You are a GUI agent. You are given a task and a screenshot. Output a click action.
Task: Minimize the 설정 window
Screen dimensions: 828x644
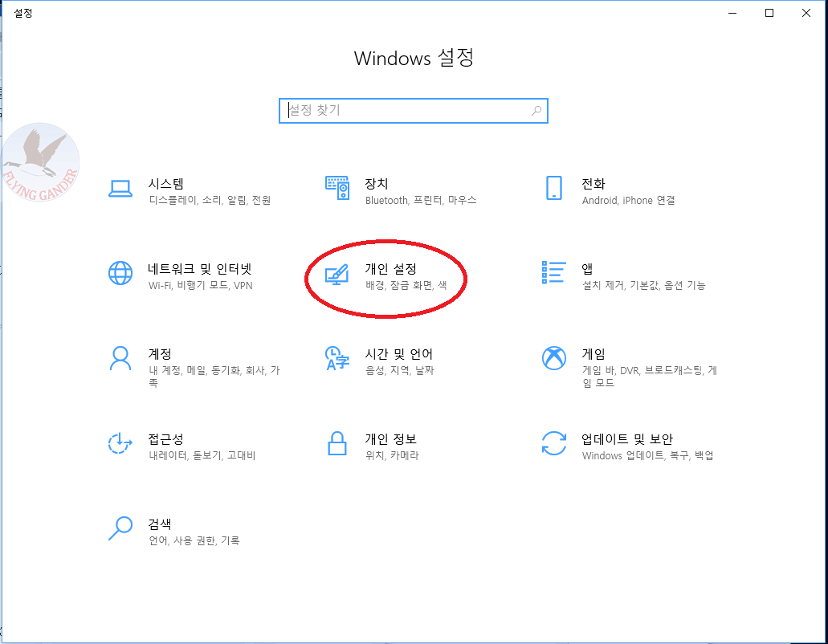(x=732, y=13)
